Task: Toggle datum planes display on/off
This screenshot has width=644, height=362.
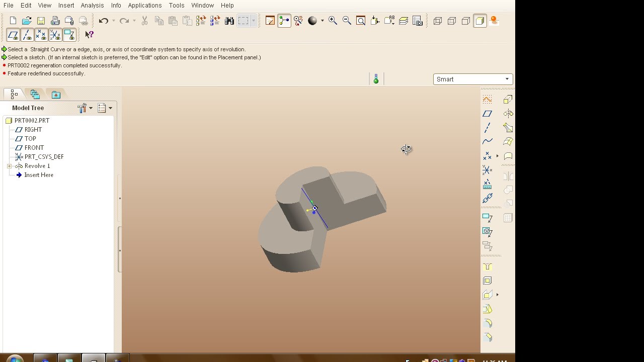Action: click(13, 35)
